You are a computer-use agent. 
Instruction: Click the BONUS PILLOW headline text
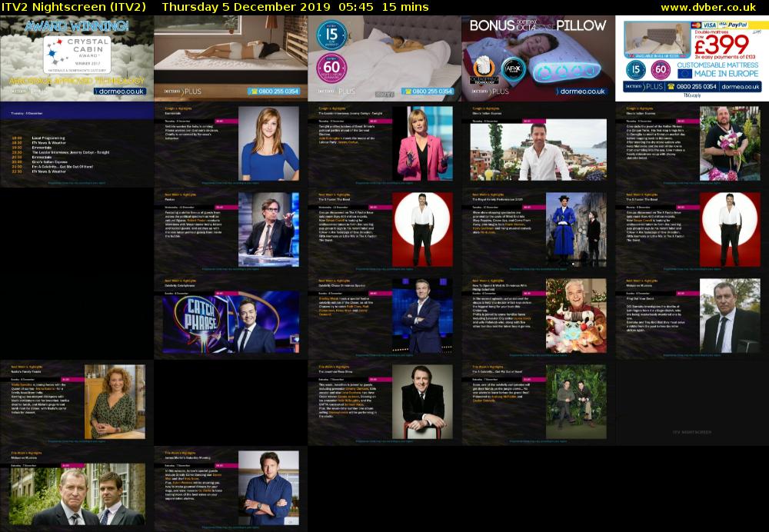[x=538, y=25]
